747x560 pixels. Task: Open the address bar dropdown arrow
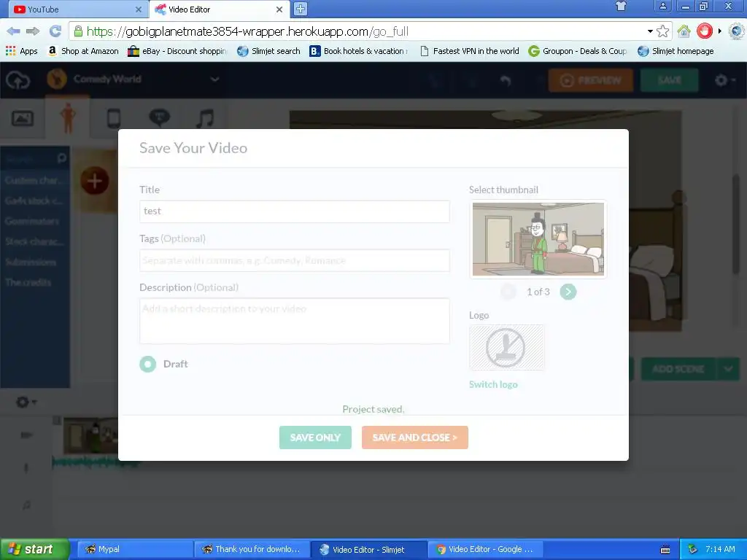click(650, 31)
